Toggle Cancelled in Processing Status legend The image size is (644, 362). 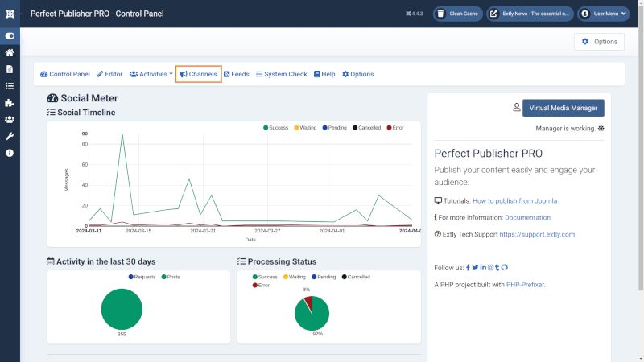click(356, 277)
